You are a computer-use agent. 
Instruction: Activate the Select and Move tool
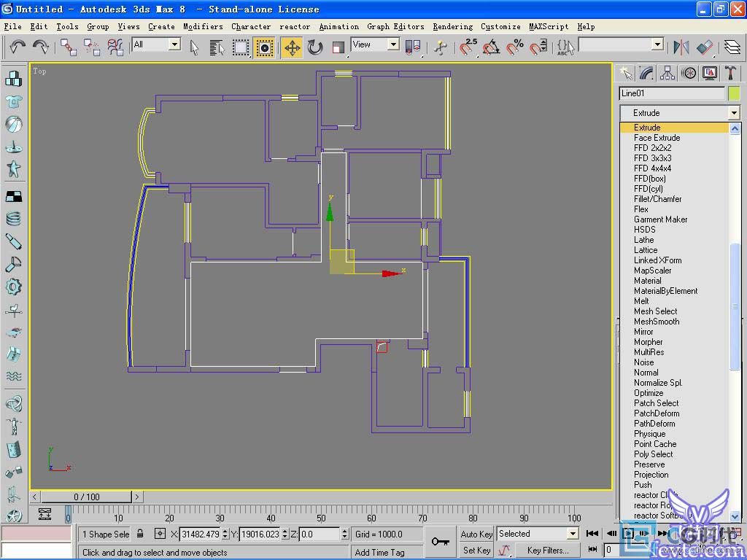click(x=292, y=47)
